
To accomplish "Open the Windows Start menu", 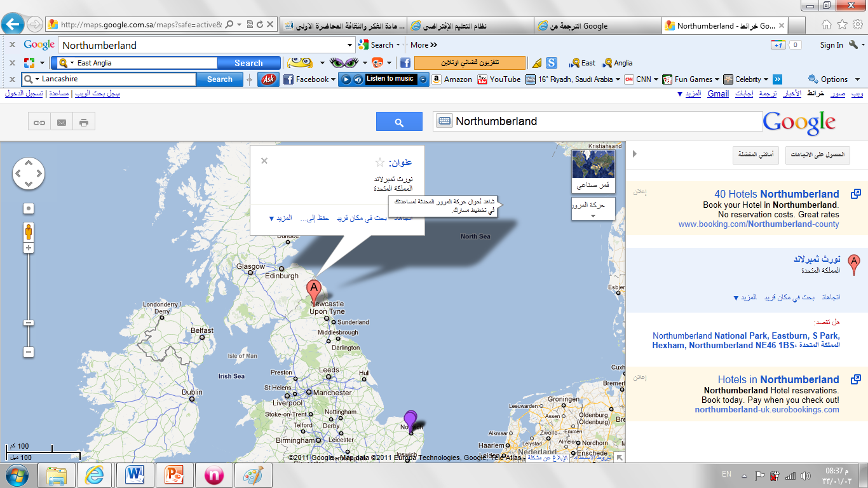I will point(16,475).
